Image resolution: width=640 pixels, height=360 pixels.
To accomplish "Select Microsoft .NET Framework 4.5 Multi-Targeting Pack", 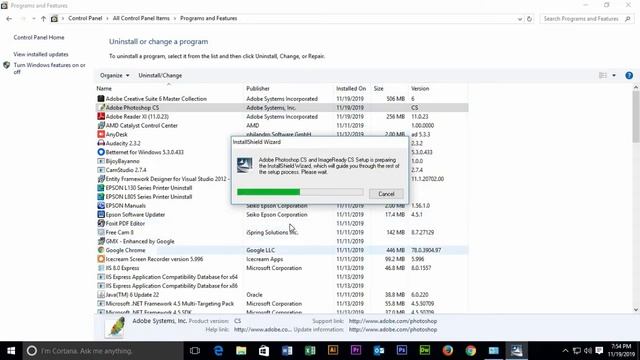I will pyautogui.click(x=170, y=304).
